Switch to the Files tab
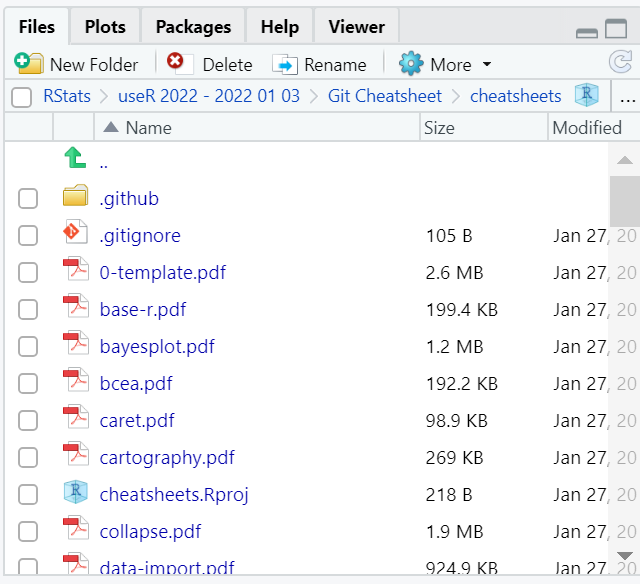Image resolution: width=640 pixels, height=584 pixels. tap(37, 27)
